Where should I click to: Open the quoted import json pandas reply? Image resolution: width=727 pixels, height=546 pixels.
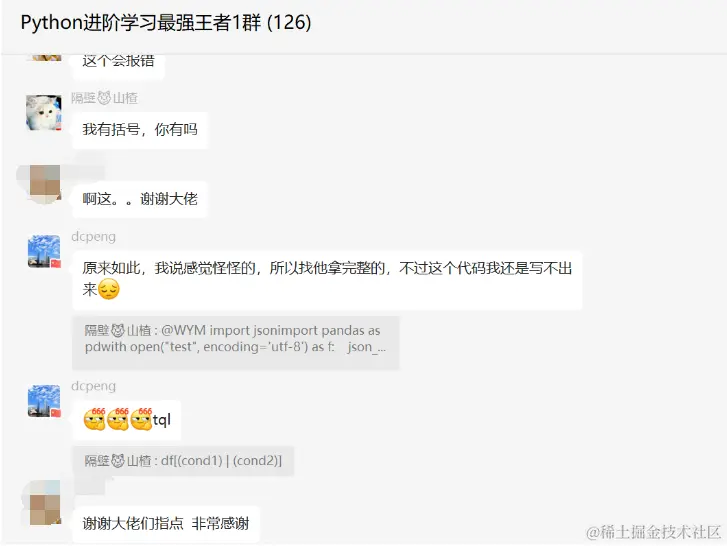tap(236, 343)
